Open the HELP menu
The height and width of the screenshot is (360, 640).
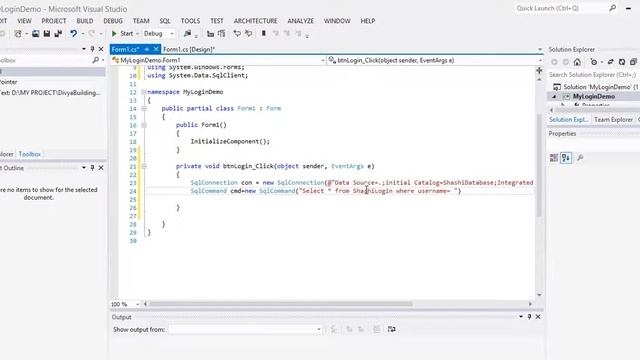368,21
